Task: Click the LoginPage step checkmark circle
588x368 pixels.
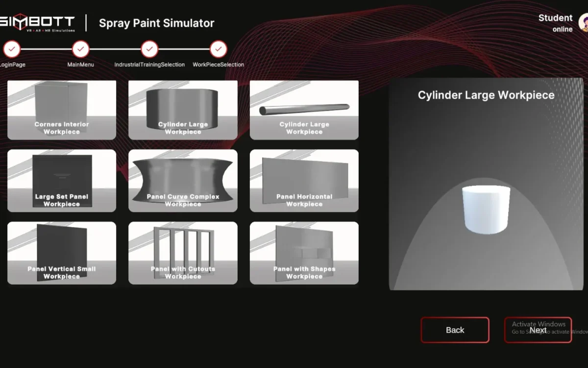Action: click(x=12, y=49)
